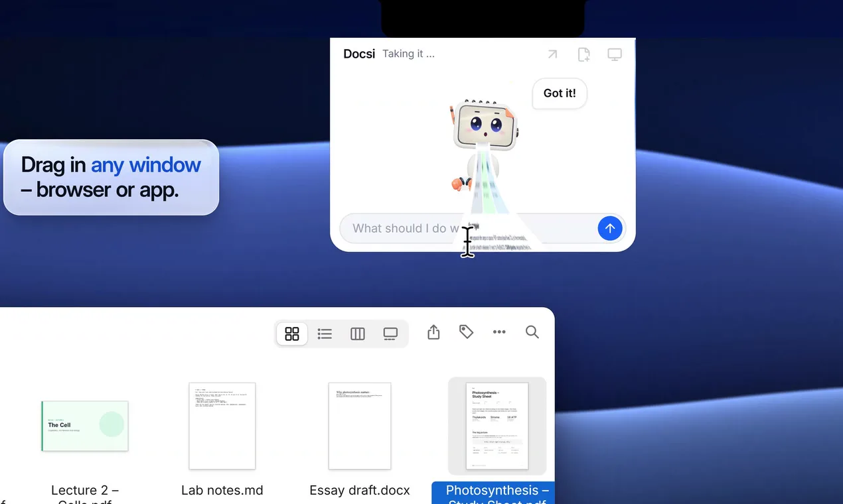
Task: Click the "Lab notes.md" file name
Action: tap(222, 491)
